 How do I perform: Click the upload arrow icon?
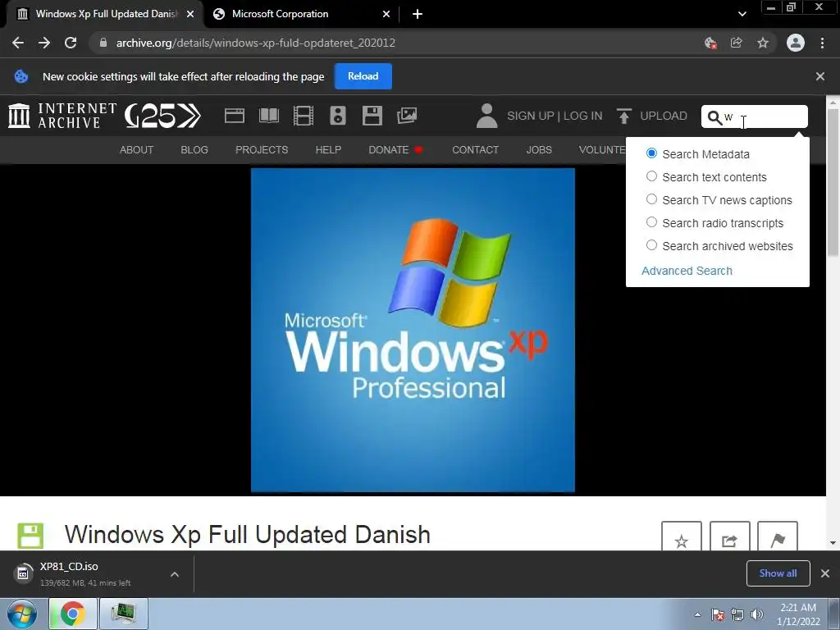click(x=623, y=116)
